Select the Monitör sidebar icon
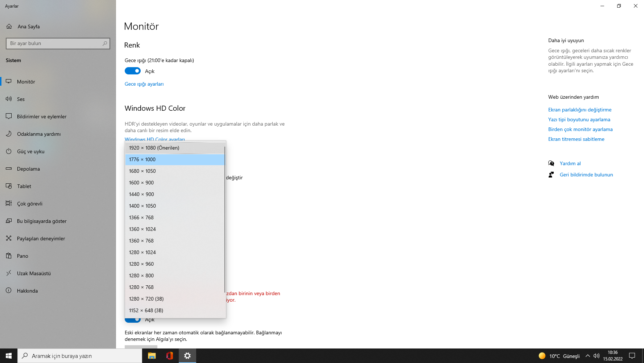 pos(9,82)
